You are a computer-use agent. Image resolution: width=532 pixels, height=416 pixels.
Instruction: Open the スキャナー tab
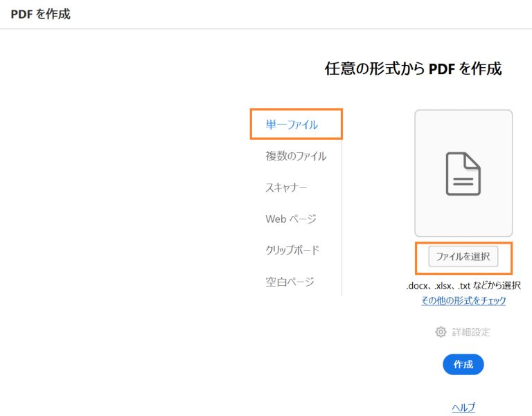[x=286, y=188]
